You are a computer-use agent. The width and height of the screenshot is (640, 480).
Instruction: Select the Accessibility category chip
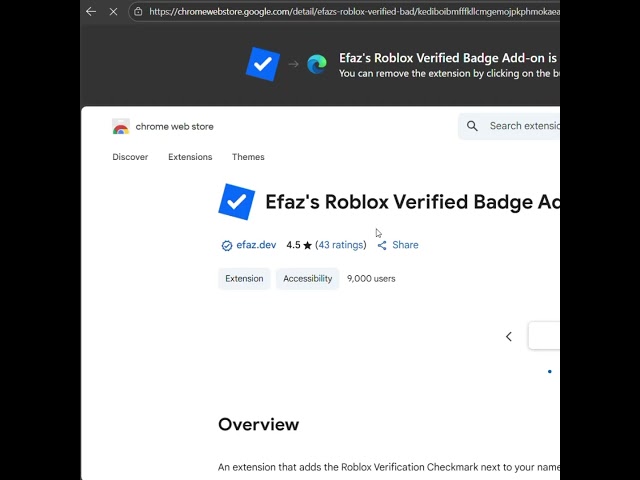308,279
